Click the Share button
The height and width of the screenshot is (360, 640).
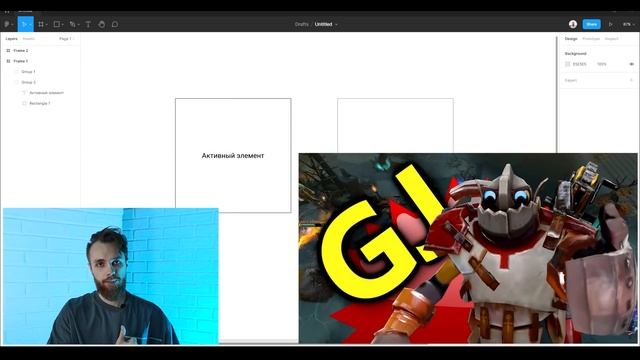point(591,24)
